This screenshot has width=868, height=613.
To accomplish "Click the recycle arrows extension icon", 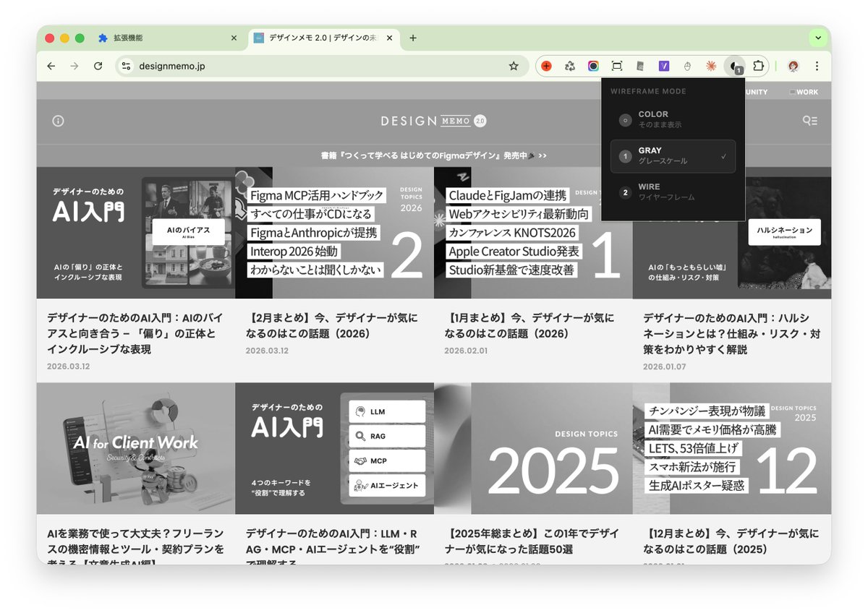I will [x=570, y=66].
